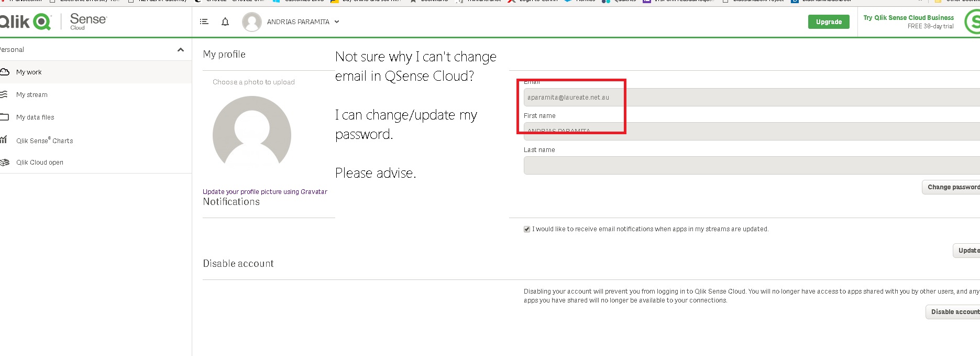The width and height of the screenshot is (980, 356).
Task: Expand the ANDRIAS PARAMITA user dropdown
Action: point(337,21)
